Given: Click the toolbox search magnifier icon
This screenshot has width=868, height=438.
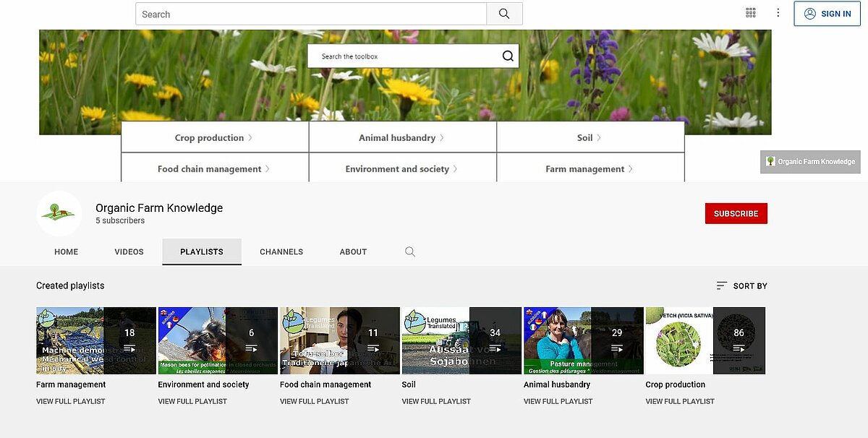Looking at the screenshot, I should click(508, 56).
